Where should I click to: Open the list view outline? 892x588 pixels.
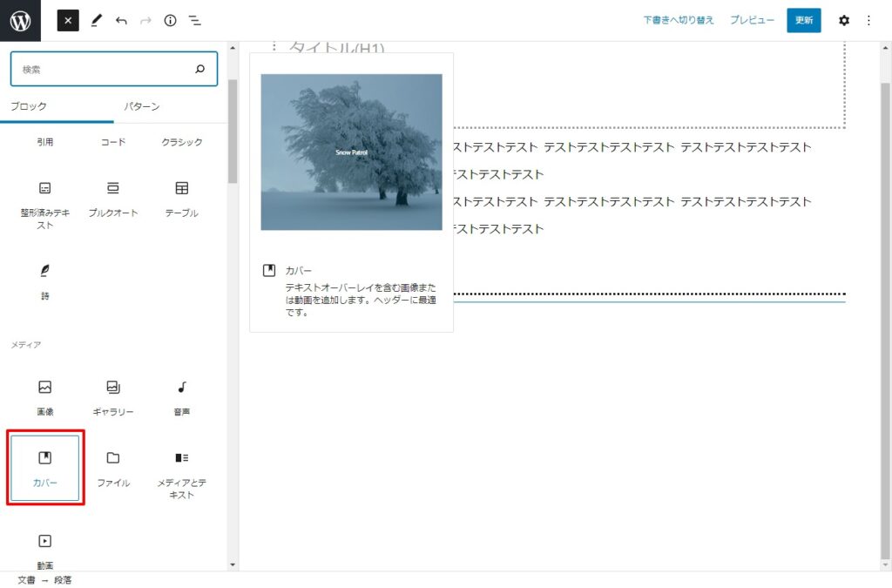coord(194,20)
